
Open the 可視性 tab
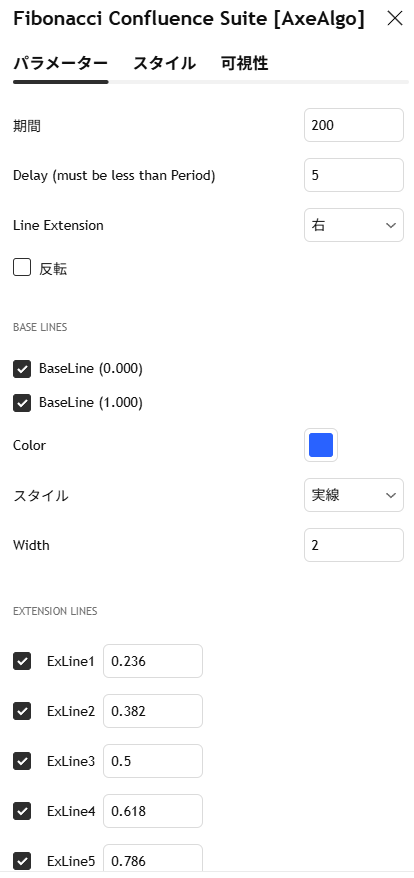244,63
